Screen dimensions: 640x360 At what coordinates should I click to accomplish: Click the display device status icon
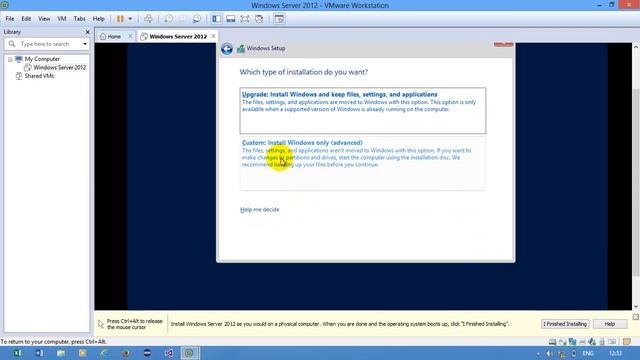pyautogui.click(x=612, y=342)
